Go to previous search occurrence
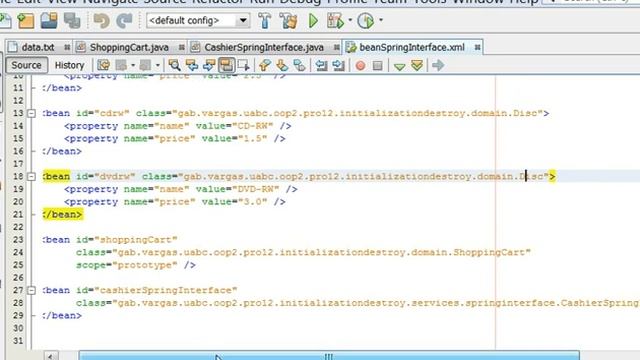The width and height of the screenshot is (640, 360). (191, 65)
